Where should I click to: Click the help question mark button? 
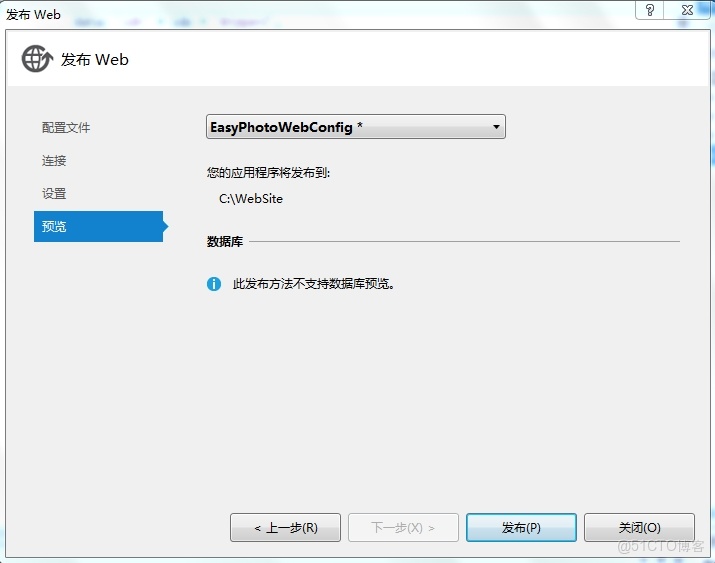coord(650,10)
